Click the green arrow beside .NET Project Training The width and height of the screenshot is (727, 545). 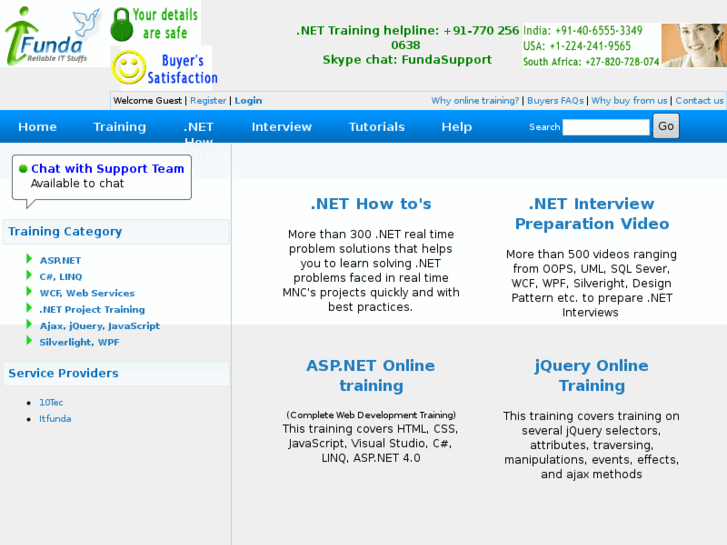tap(29, 308)
